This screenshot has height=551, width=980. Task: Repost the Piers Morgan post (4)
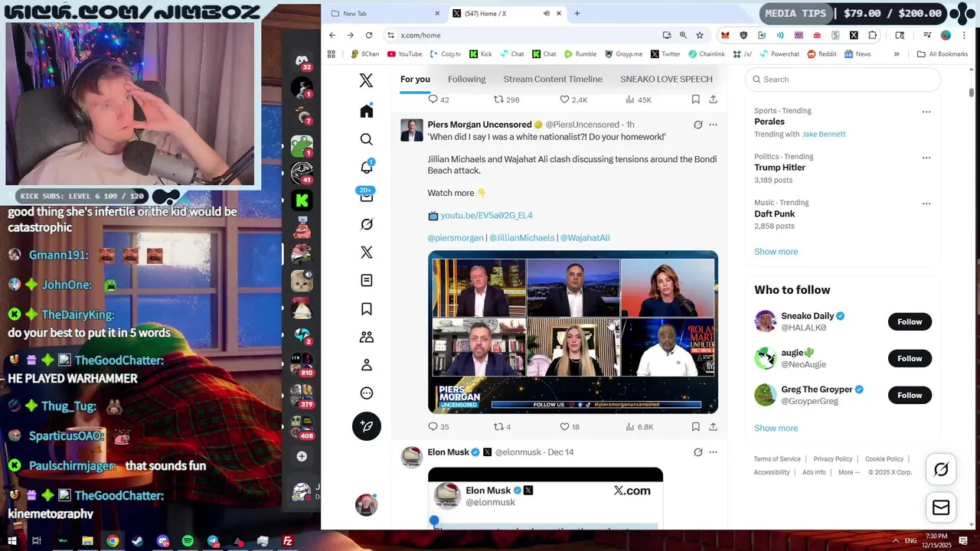pos(502,427)
